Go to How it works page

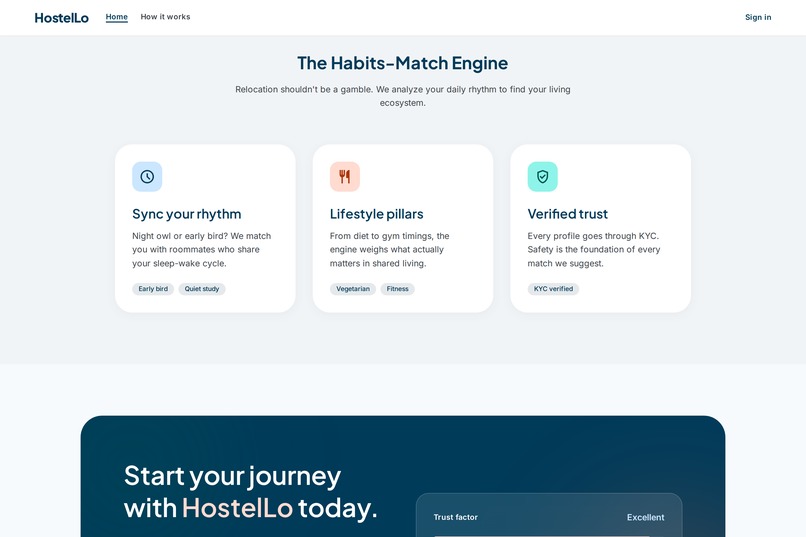point(166,17)
